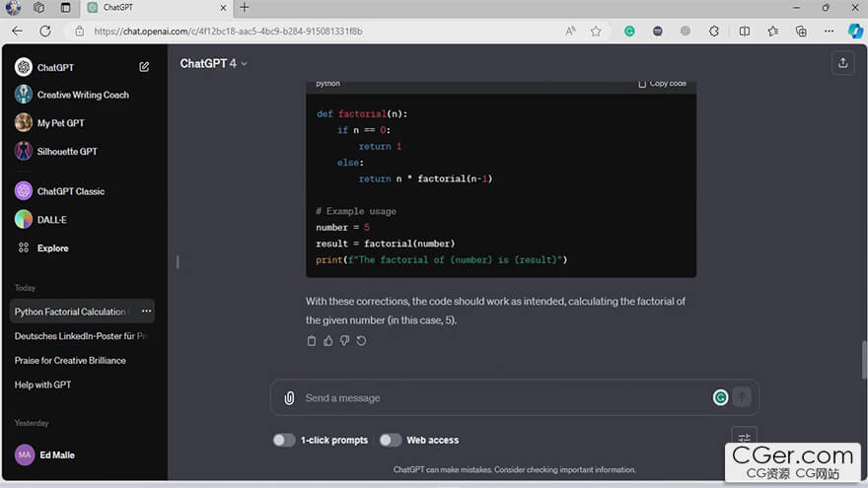The height and width of the screenshot is (488, 868).
Task: Toggle the Web access switch
Action: click(390, 440)
